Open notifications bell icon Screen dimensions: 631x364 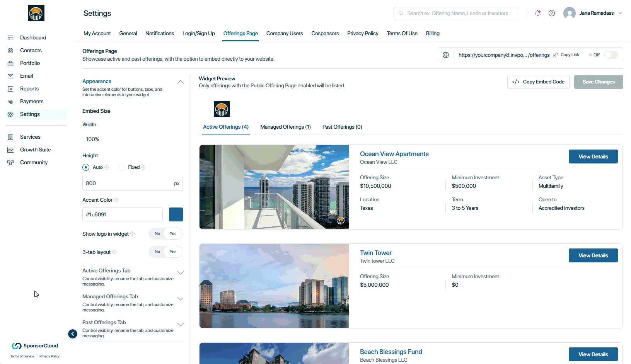pos(537,13)
